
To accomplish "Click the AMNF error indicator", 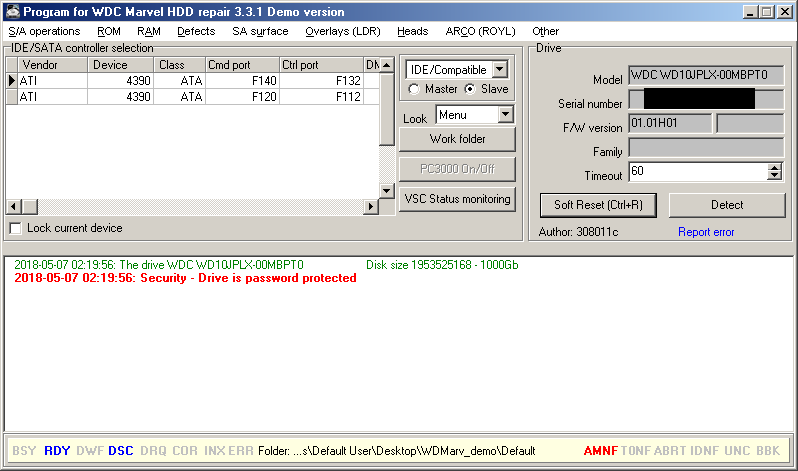I will tap(601, 451).
